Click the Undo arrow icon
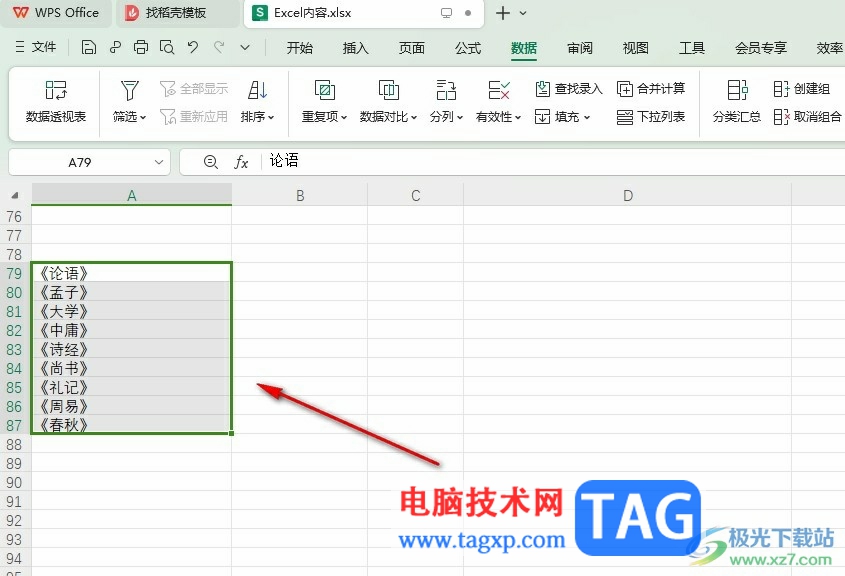Viewport: 845px width, 576px height. coord(193,47)
